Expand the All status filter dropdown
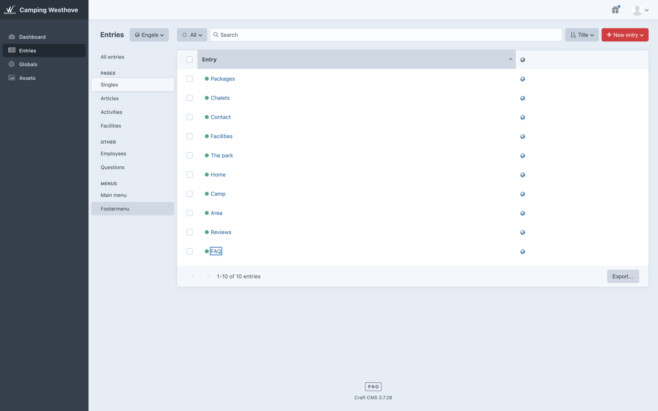658x411 pixels. click(x=192, y=35)
